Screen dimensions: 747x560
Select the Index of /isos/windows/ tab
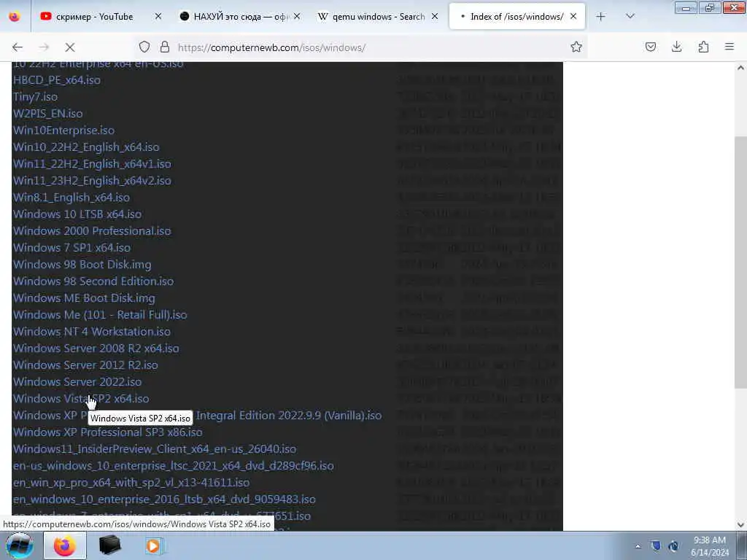coord(517,17)
